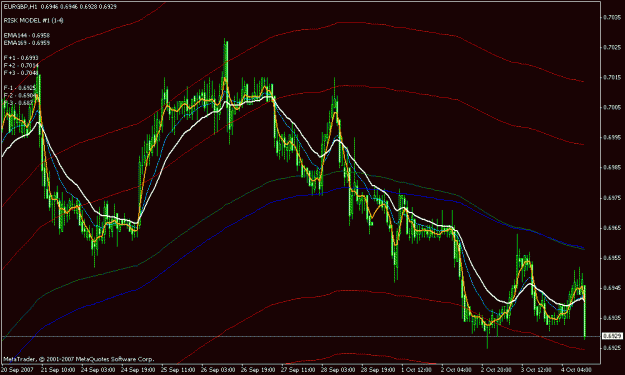Image resolution: width=625 pixels, height=375 pixels.
Task: Select the 2 Oct 20:00 time label
Action: (496, 370)
